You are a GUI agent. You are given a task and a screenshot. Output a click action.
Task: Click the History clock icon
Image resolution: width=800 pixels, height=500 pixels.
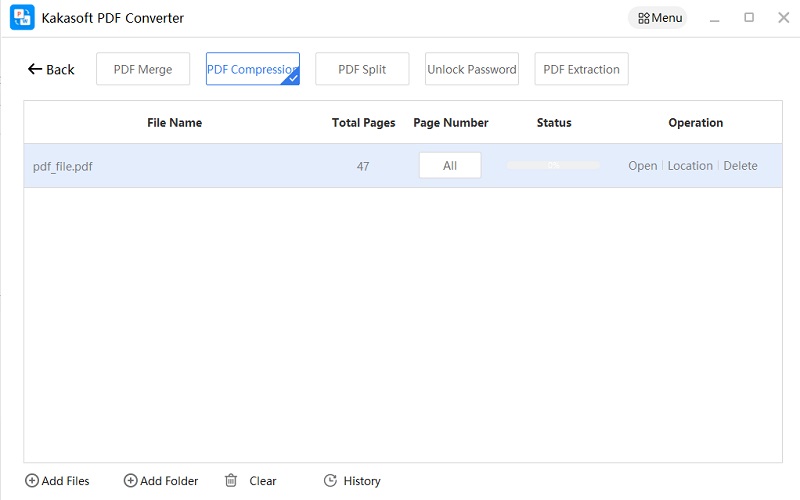(x=331, y=480)
